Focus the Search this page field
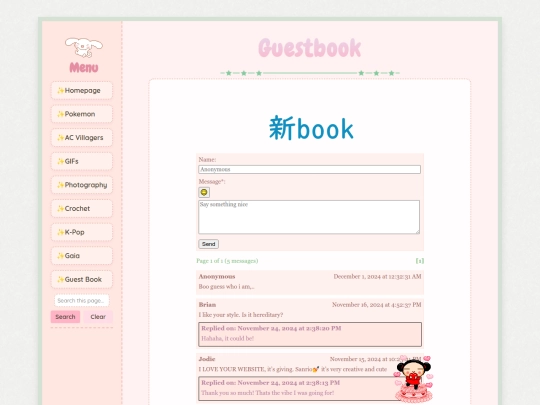This screenshot has width=540, height=405. coord(82,300)
